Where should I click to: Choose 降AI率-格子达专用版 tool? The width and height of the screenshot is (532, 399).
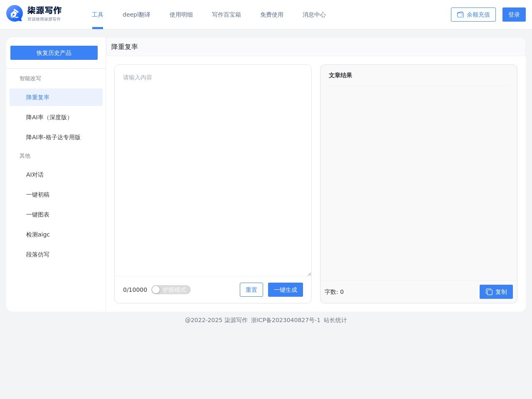(x=53, y=137)
